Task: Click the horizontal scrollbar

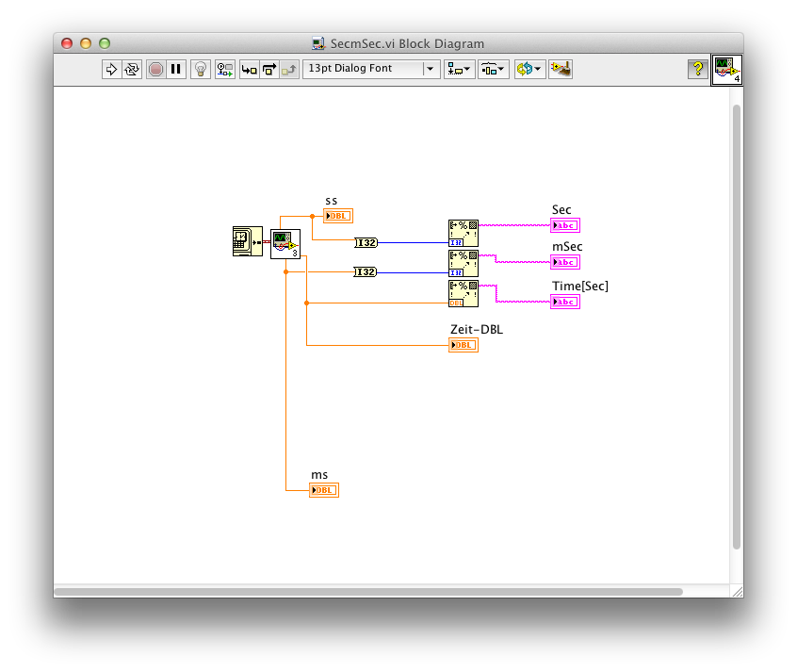Action: (x=368, y=592)
